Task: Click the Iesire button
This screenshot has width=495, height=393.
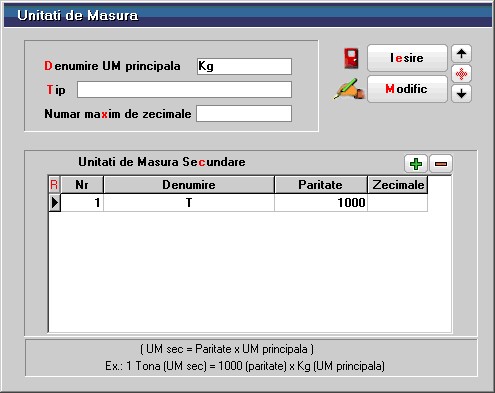Action: point(407,58)
